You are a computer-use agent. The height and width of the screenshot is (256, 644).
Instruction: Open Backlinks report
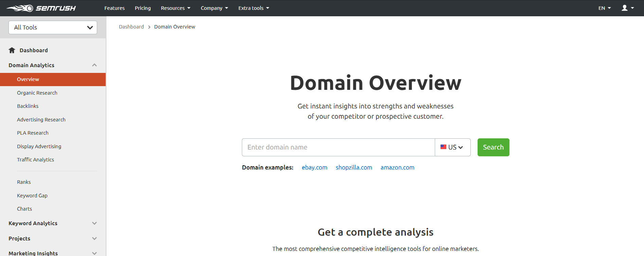[x=28, y=106]
